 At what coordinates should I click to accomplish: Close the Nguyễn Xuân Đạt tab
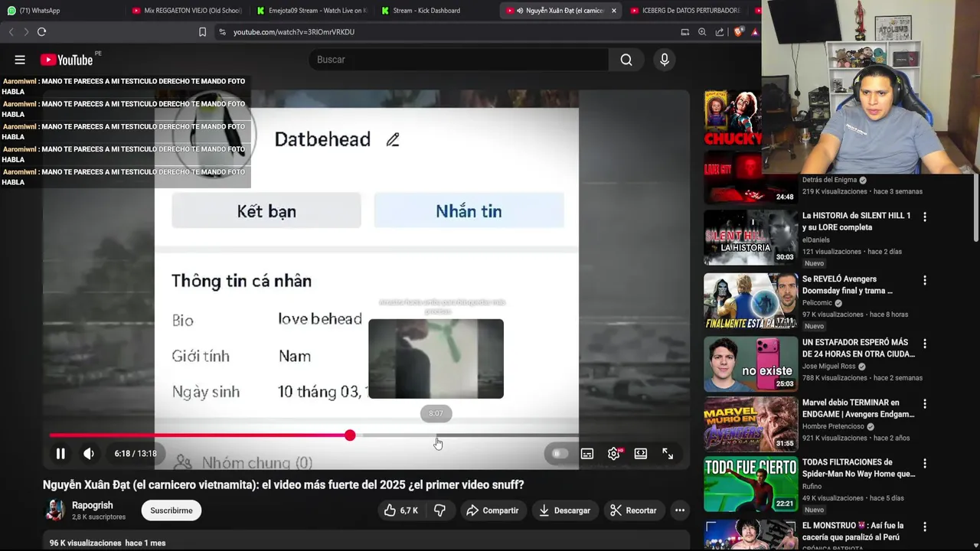pos(613,11)
